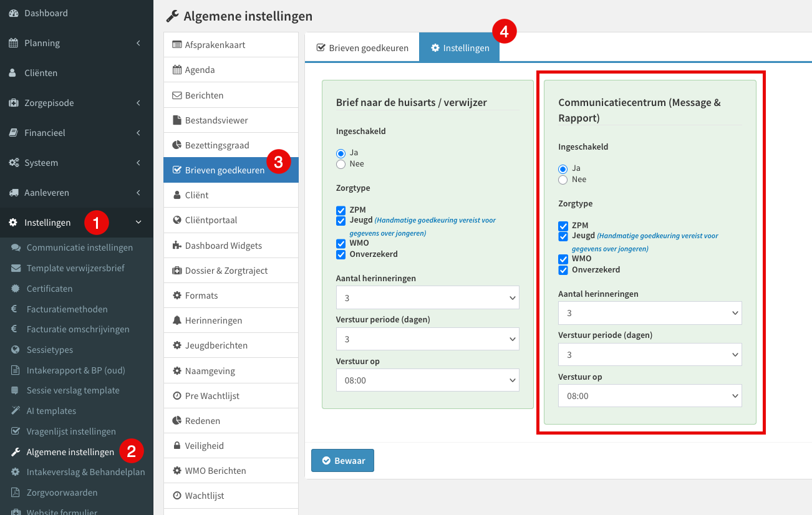
Task: Click the Veiligheid padlock icon
Action: tap(177, 446)
